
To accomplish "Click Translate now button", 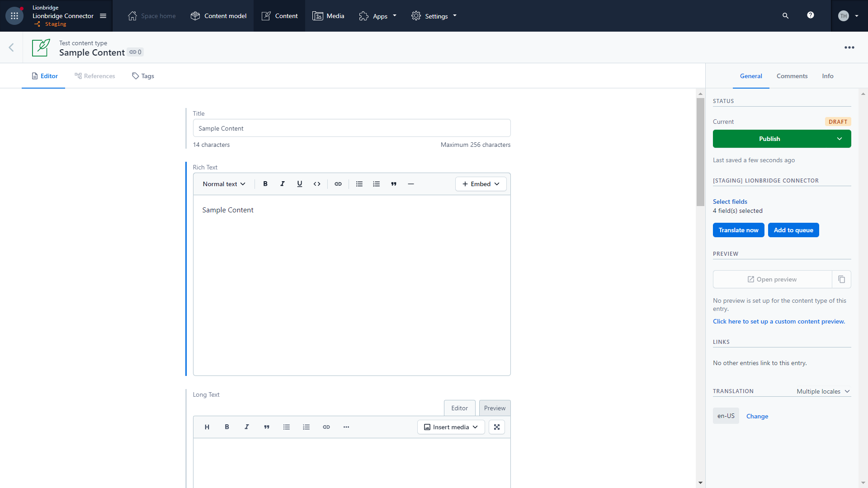I will tap(739, 230).
